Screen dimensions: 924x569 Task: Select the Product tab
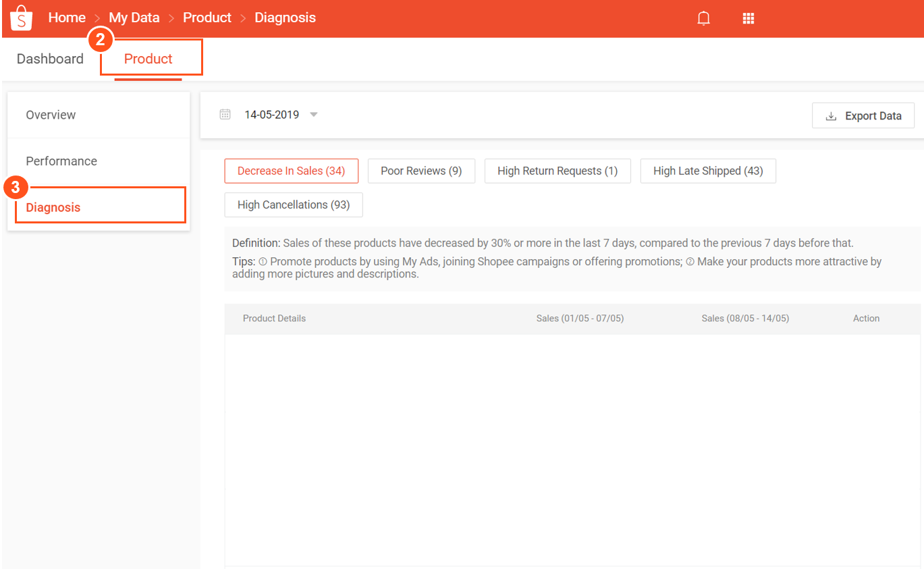pyautogui.click(x=148, y=59)
